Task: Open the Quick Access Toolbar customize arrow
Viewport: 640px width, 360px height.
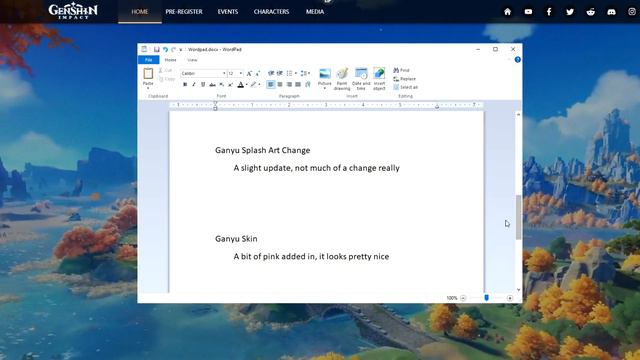Action: click(x=181, y=50)
